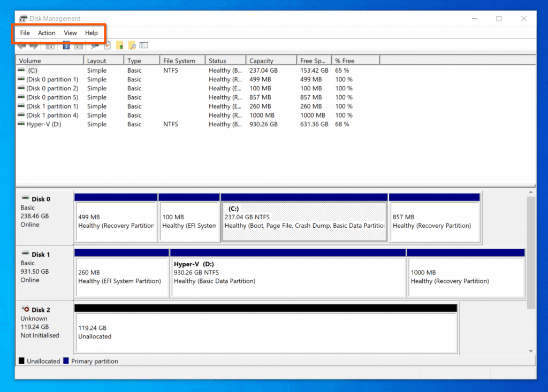This screenshot has width=548, height=392.
Task: Click the red-arrow Disk 2 not-initialised icon
Action: point(26,309)
